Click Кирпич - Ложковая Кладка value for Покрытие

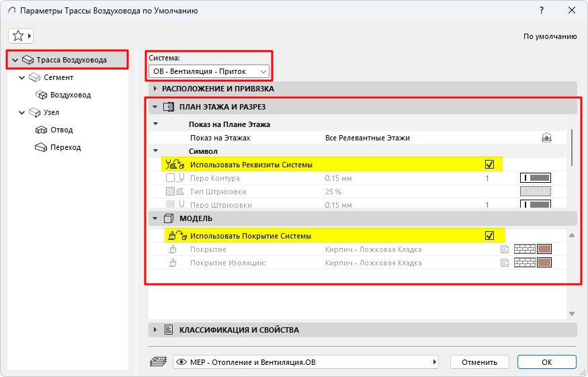coord(373,249)
